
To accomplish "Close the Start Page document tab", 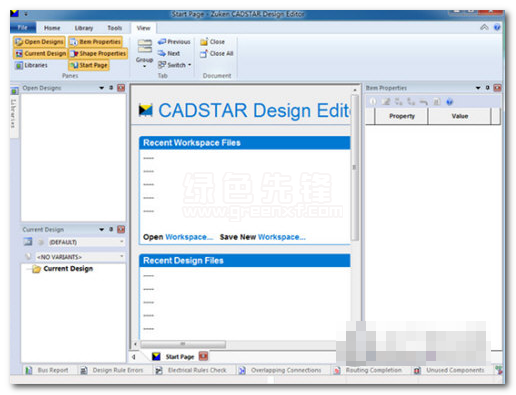I will [x=203, y=356].
